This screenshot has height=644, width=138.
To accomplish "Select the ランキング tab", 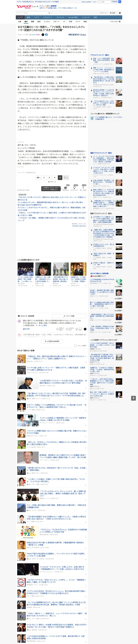I will [86, 17].
